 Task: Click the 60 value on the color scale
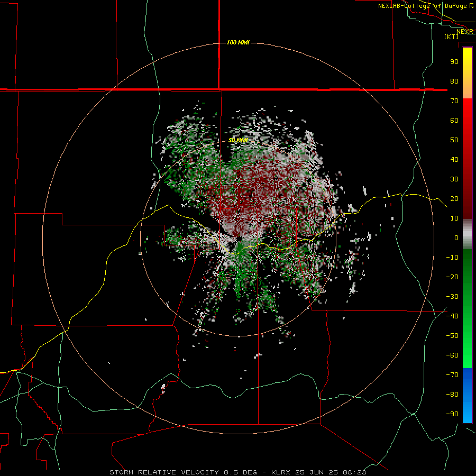(x=454, y=121)
